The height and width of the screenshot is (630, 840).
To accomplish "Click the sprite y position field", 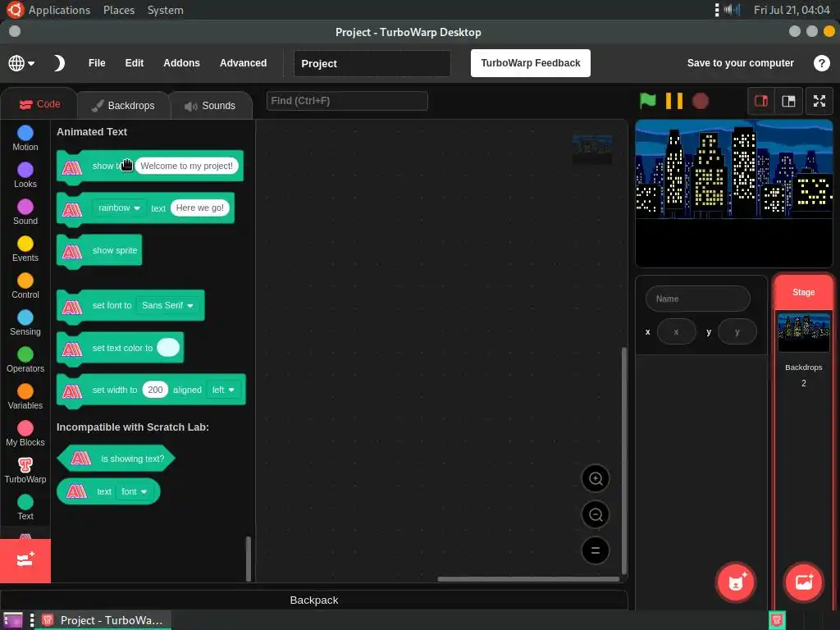I will tap(737, 332).
